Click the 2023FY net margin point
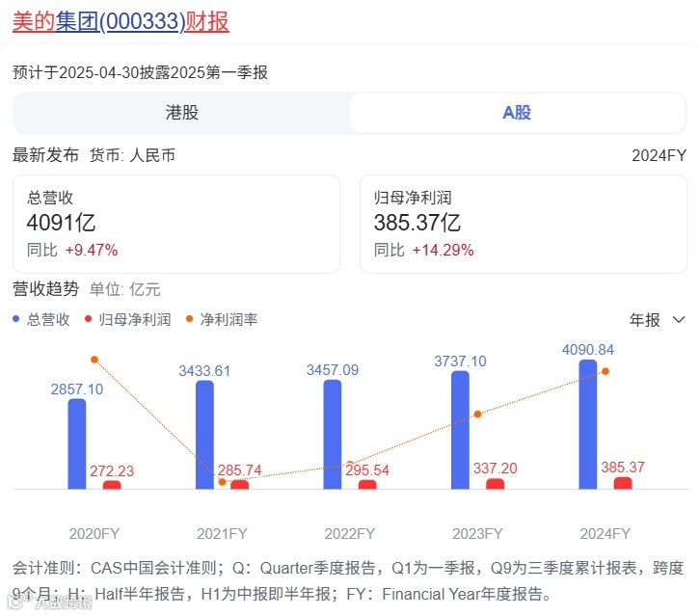This screenshot has height=616, width=699. click(477, 415)
